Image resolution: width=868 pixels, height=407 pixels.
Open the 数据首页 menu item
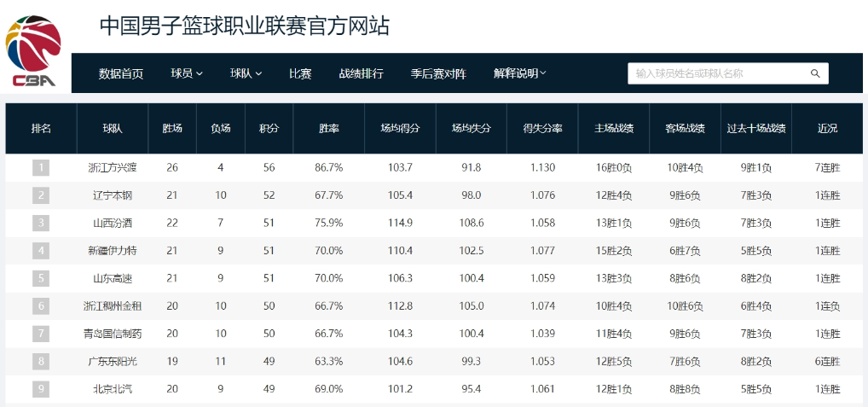[x=121, y=73]
